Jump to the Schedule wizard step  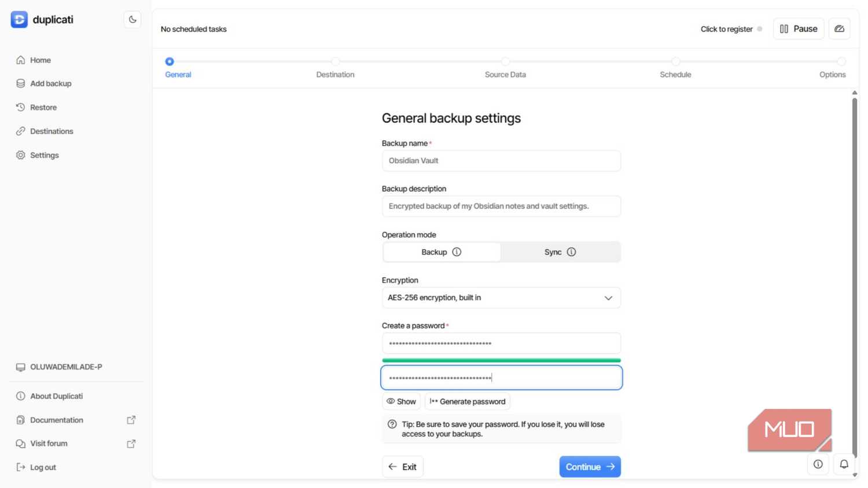(x=675, y=68)
